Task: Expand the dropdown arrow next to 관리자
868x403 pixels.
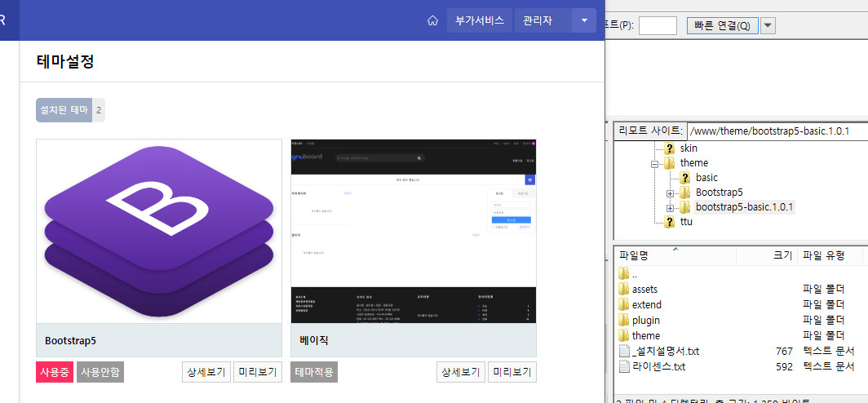Action: pyautogui.click(x=584, y=20)
